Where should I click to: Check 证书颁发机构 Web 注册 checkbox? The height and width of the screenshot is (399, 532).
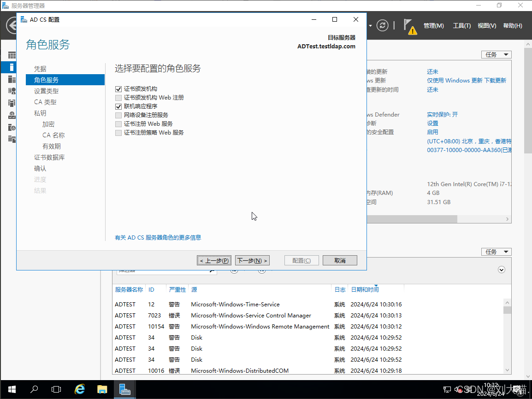coord(118,98)
